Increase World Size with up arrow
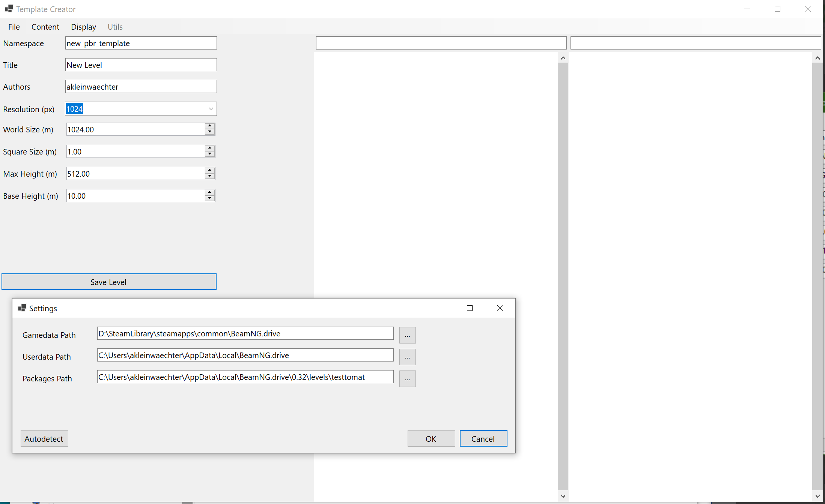Image resolution: width=825 pixels, height=504 pixels. tap(210, 126)
